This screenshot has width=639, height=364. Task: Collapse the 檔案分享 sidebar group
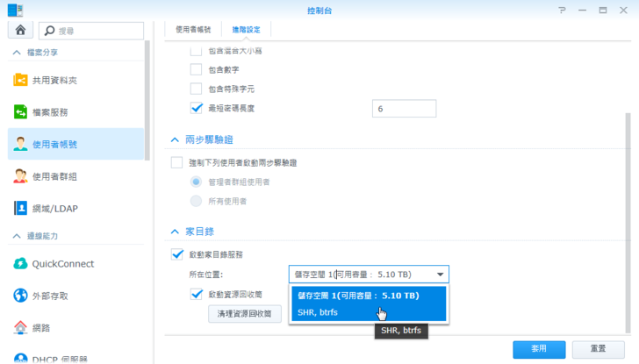[14, 54]
